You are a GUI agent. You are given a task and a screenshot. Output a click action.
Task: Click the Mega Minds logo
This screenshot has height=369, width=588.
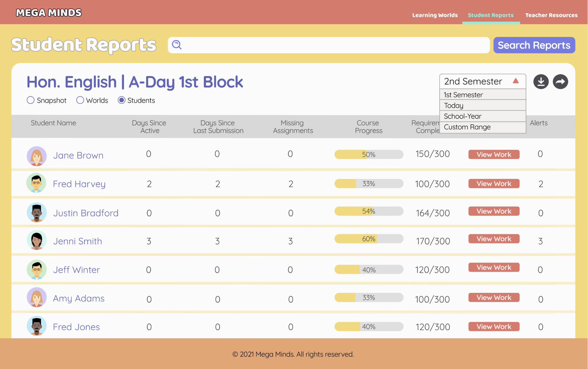[x=49, y=13]
